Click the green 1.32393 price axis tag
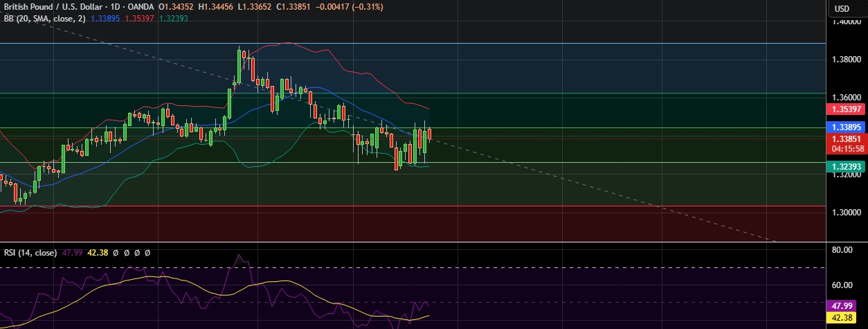 coord(847,167)
